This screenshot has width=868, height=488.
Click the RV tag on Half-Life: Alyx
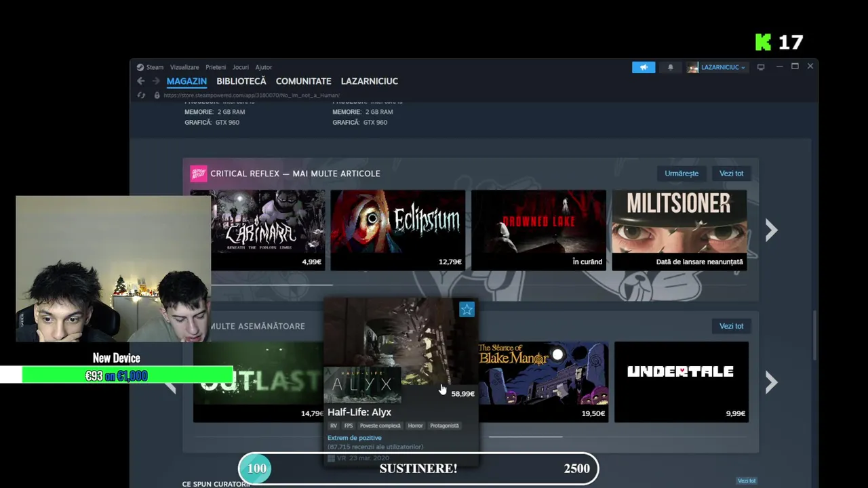[334, 426]
